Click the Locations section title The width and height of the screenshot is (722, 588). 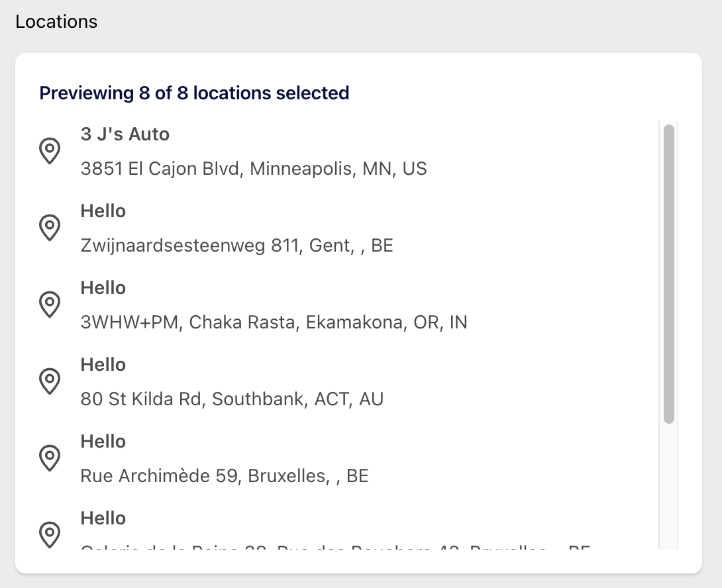pyautogui.click(x=57, y=22)
